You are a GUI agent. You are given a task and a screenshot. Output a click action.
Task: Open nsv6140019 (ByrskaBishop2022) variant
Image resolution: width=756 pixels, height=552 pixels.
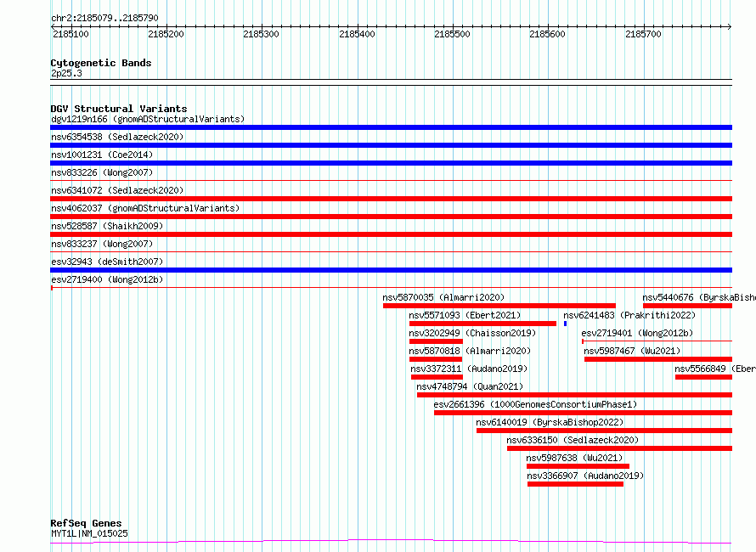550,422
